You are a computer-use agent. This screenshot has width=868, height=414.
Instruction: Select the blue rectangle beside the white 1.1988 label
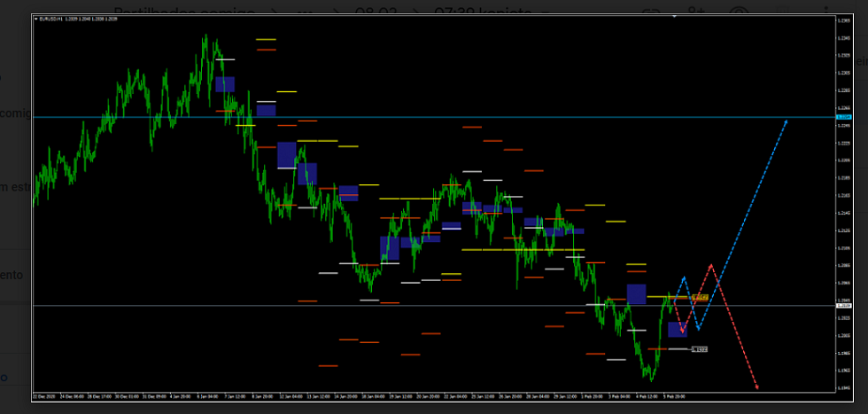coord(677,330)
